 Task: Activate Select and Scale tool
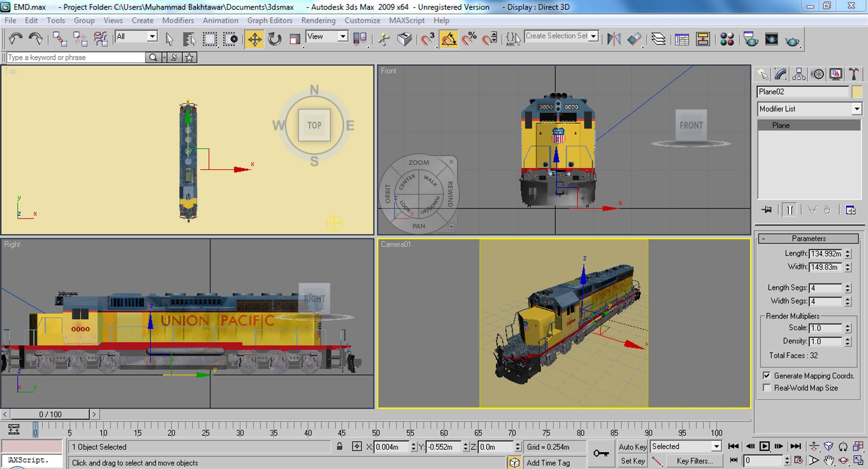(295, 39)
